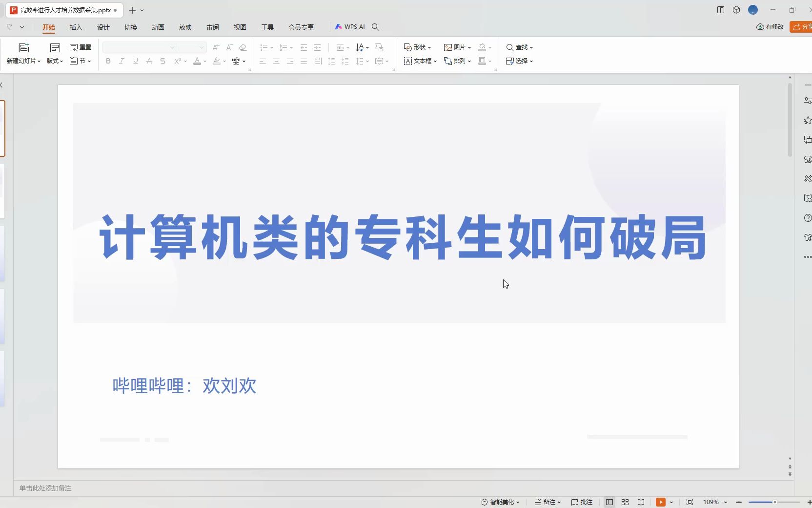Switch to the 插入 ribbon tab

click(x=76, y=28)
